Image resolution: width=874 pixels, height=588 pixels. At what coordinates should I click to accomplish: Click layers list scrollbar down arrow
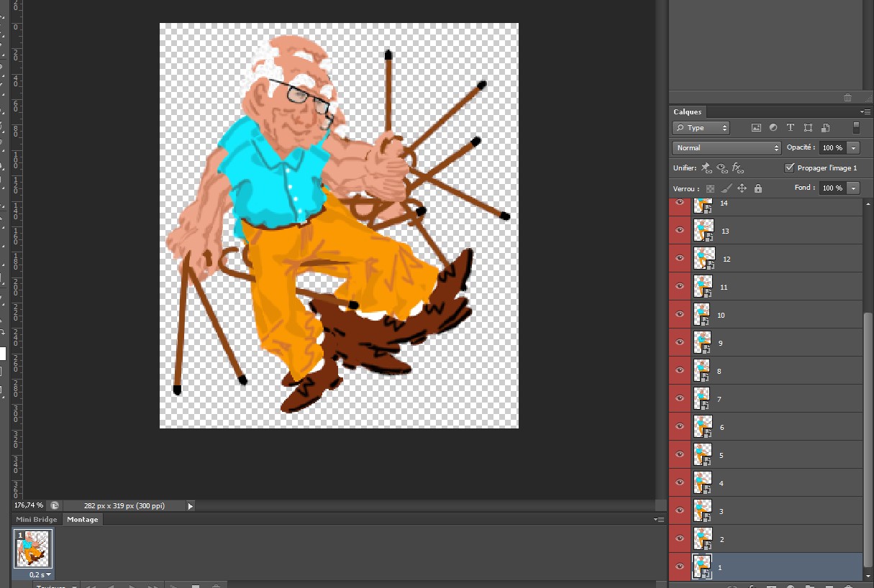[868, 575]
